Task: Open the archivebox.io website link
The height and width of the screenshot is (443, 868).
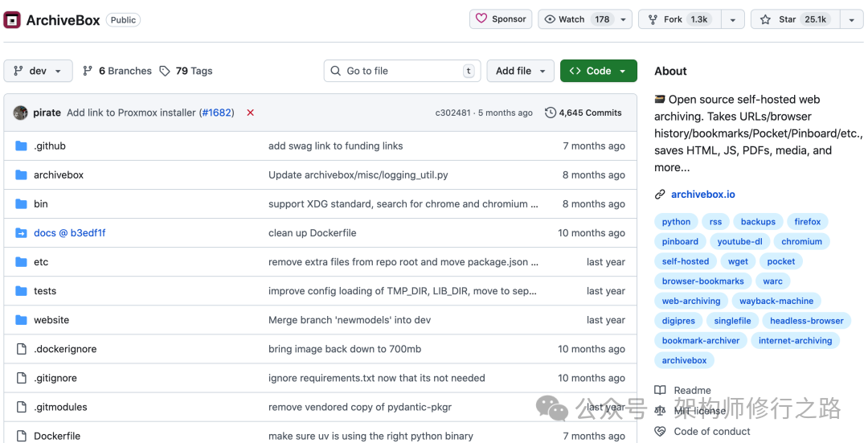Action: click(703, 195)
